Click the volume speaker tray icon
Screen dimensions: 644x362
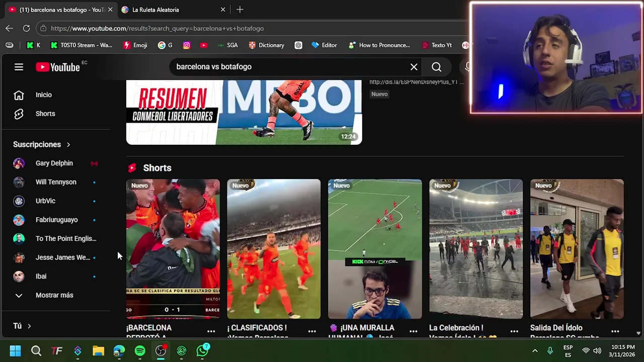pos(597,351)
